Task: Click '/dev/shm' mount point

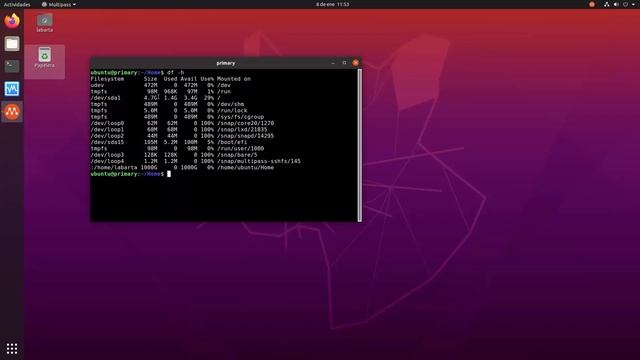Action: [x=231, y=104]
